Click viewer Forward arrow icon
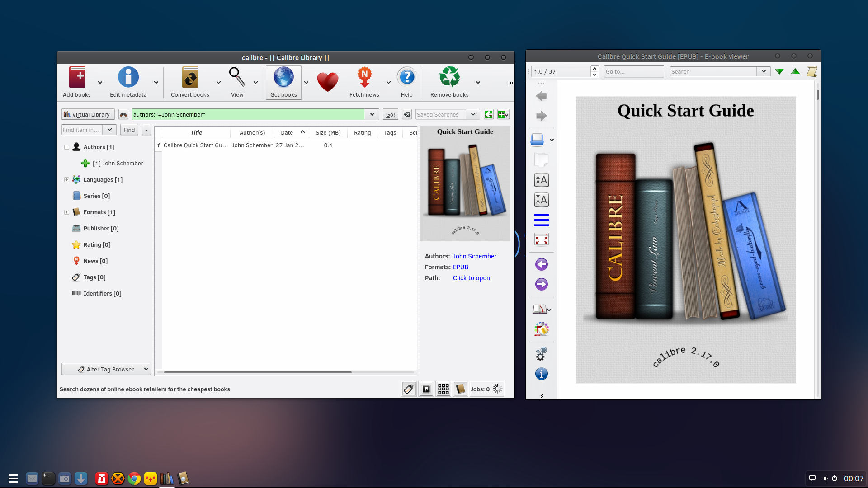Viewport: 868px width, 488px height. 541,116
